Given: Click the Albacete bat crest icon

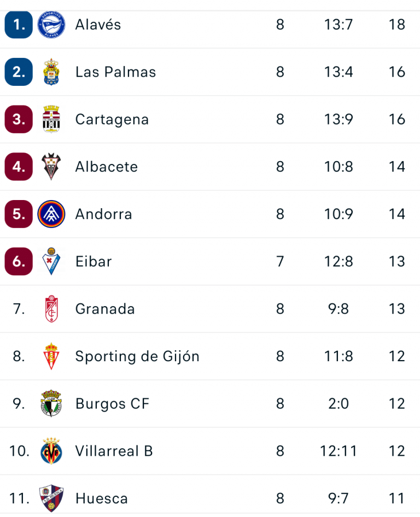Looking at the screenshot, I should [51, 167].
